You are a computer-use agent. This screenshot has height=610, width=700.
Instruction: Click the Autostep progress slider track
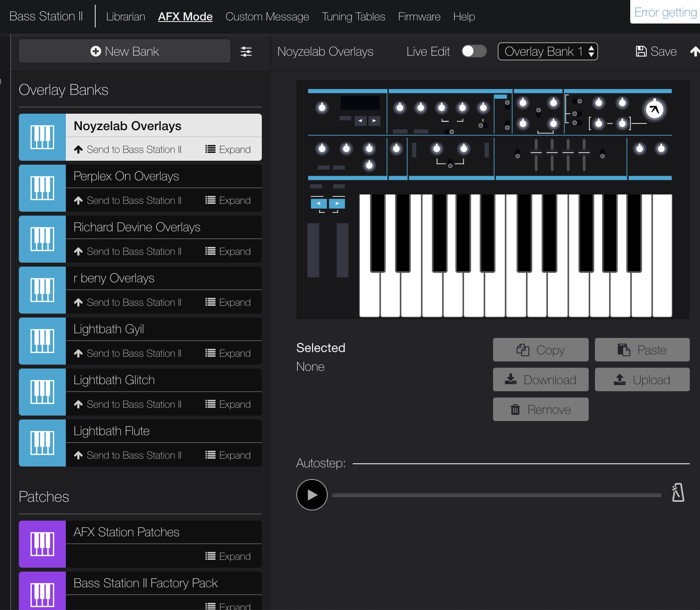(497, 495)
